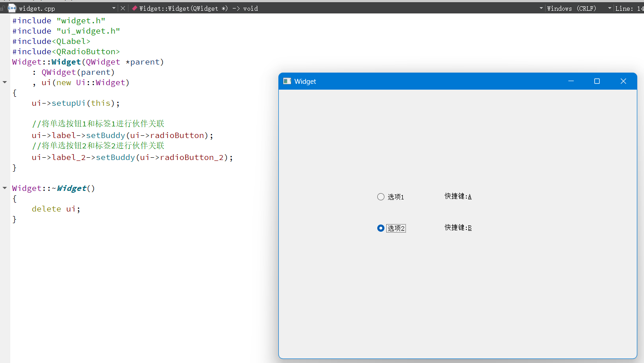Viewport: 644px width, 363px height.
Task: Close the widget.cpp document with the X
Action: coord(123,8)
